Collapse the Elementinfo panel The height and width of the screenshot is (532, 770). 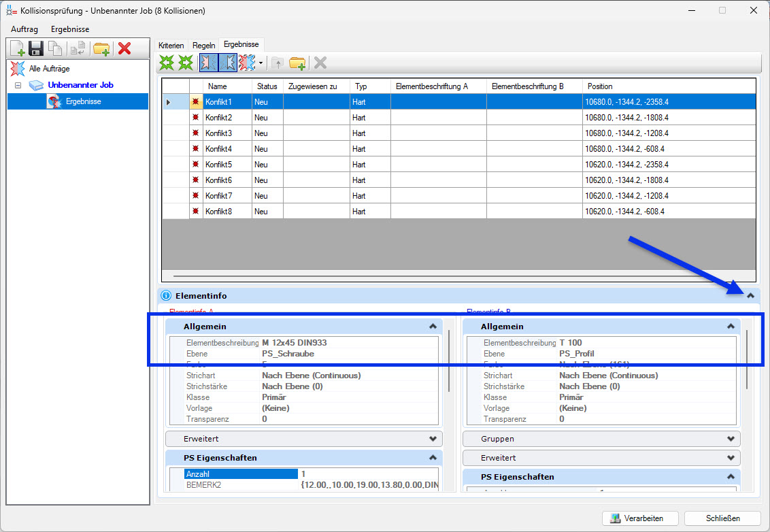pyautogui.click(x=750, y=296)
